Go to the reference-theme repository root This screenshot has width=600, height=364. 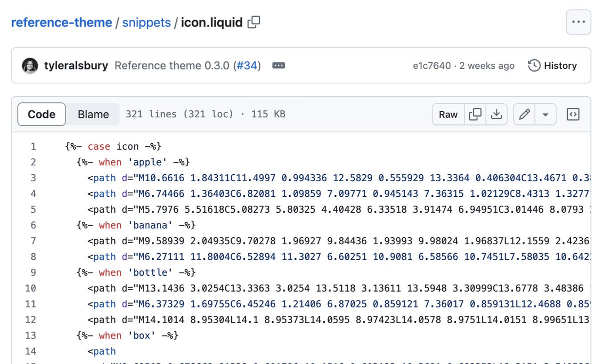point(61,22)
